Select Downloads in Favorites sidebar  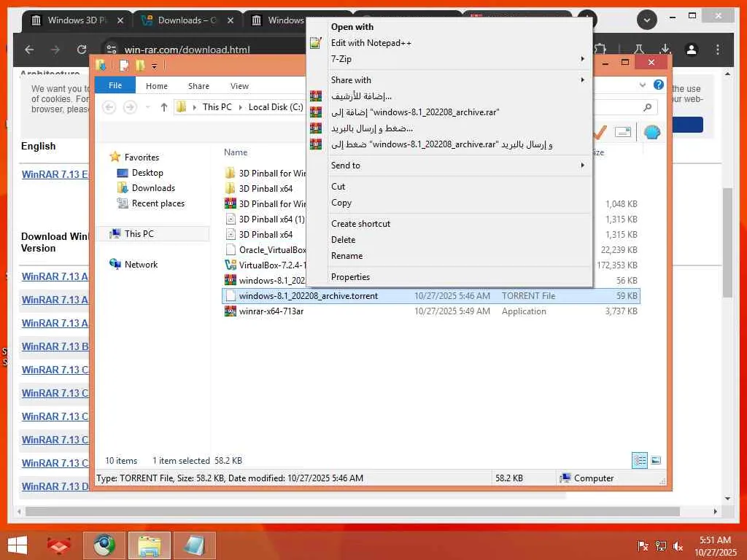click(153, 188)
